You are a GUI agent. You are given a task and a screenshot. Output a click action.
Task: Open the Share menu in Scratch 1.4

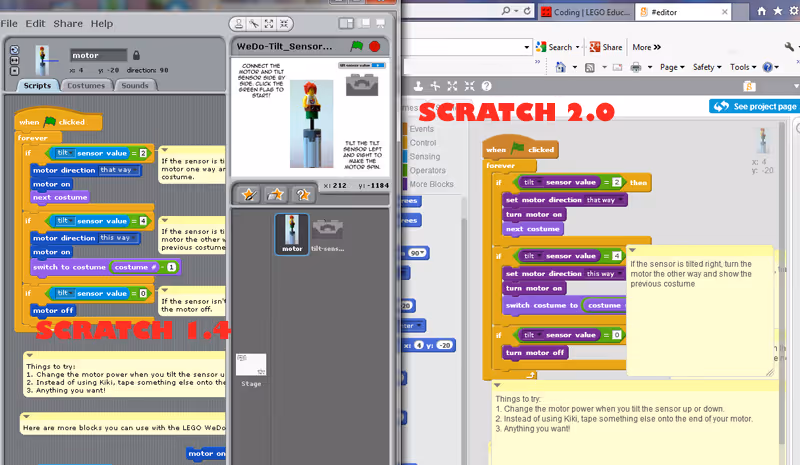tap(68, 23)
